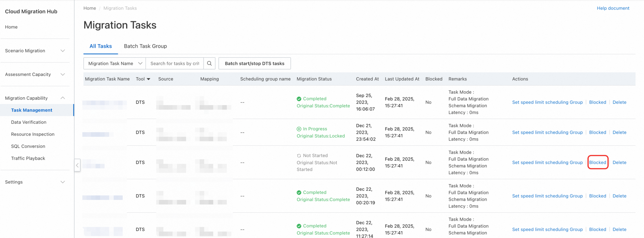Click Blocked for the Not Started task
This screenshot has height=238, width=644.
point(598,162)
